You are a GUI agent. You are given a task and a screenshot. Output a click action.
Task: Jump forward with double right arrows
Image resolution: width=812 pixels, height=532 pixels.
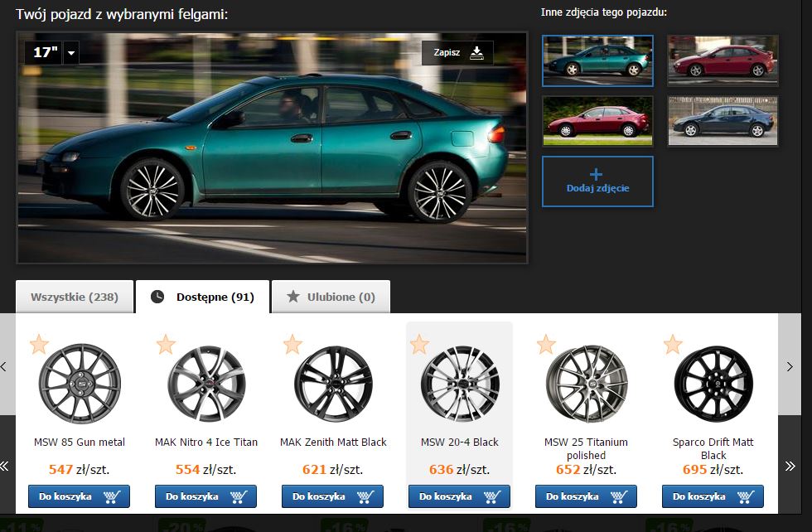tap(790, 466)
